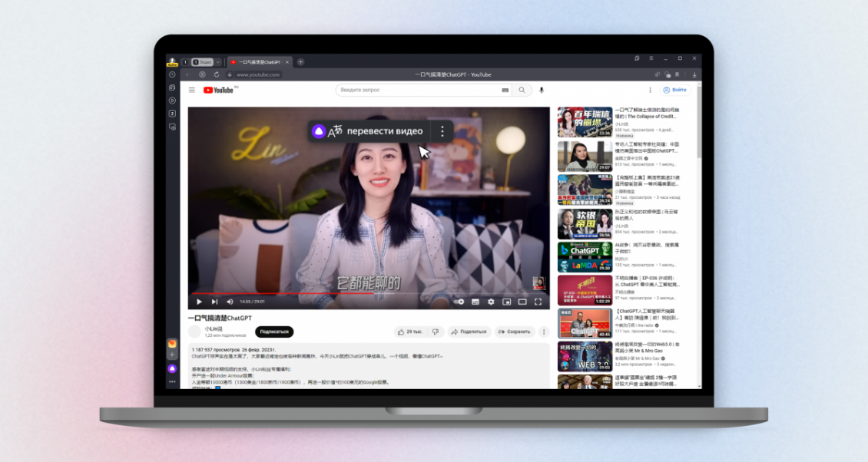
Task: Open the video settings gear
Action: (491, 302)
